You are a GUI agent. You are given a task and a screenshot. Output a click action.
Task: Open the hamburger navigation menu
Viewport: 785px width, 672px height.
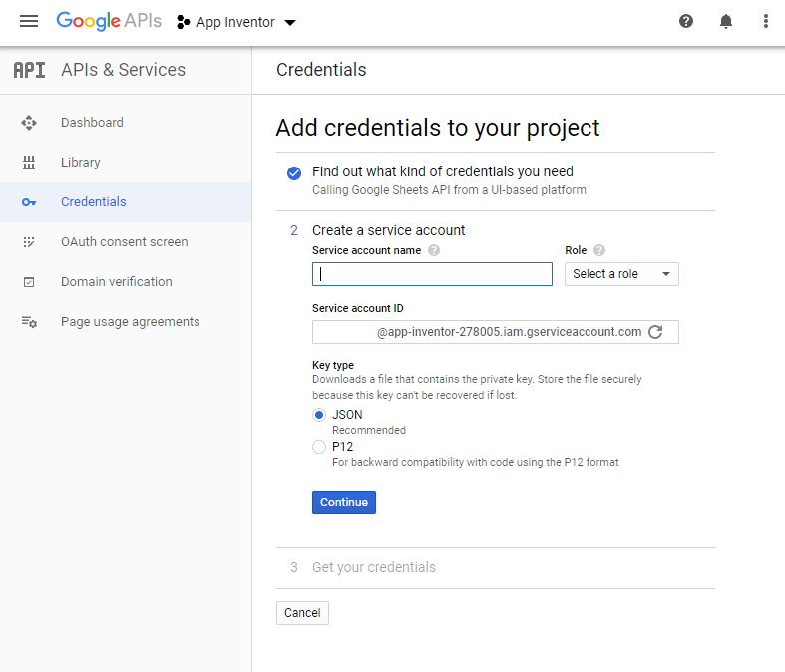pyautogui.click(x=29, y=22)
